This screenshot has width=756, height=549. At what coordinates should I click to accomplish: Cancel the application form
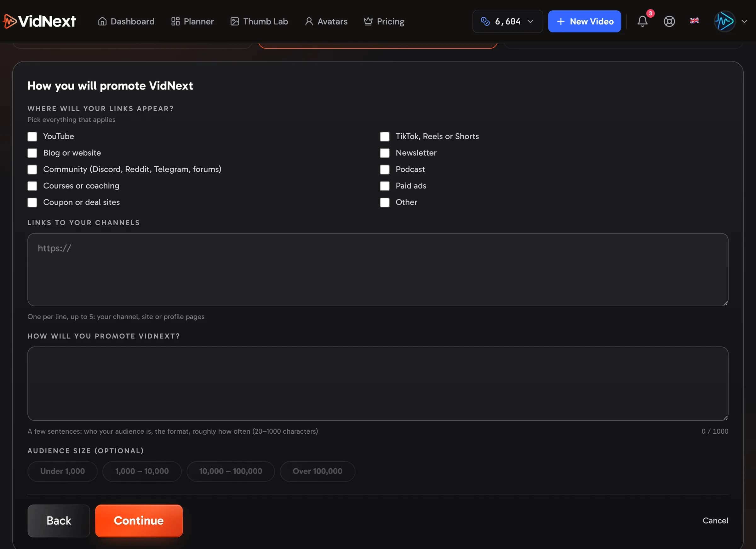point(715,521)
